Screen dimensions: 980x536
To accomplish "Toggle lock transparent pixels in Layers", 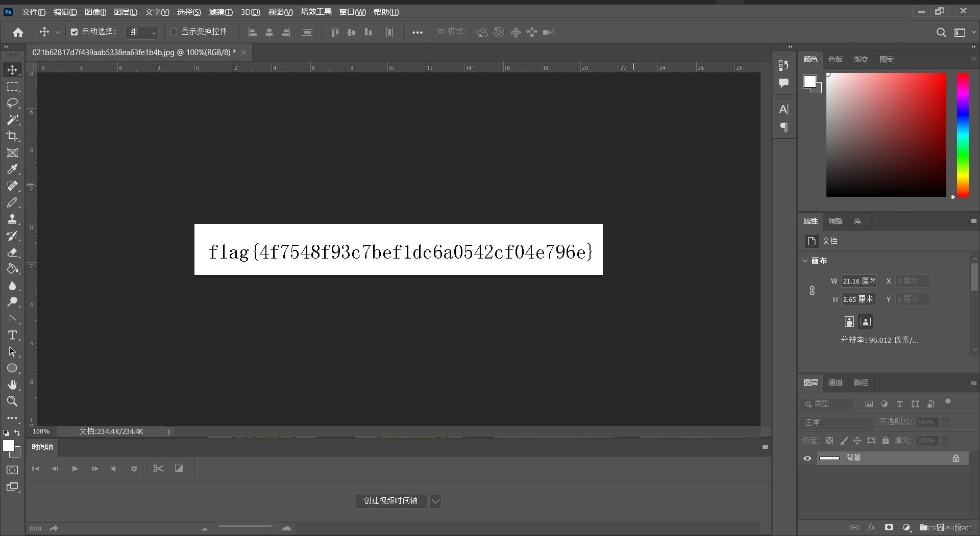I will click(829, 441).
